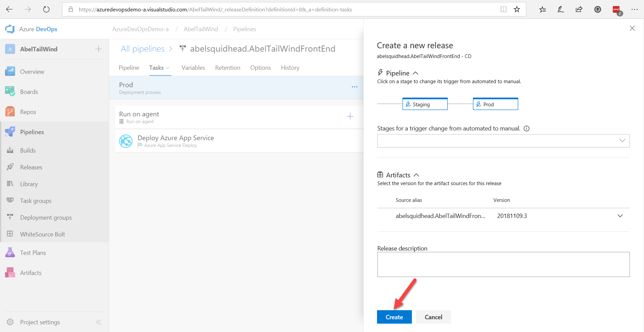644x332 pixels.
Task: Open the Pipelines hub icon
Action: [10, 132]
